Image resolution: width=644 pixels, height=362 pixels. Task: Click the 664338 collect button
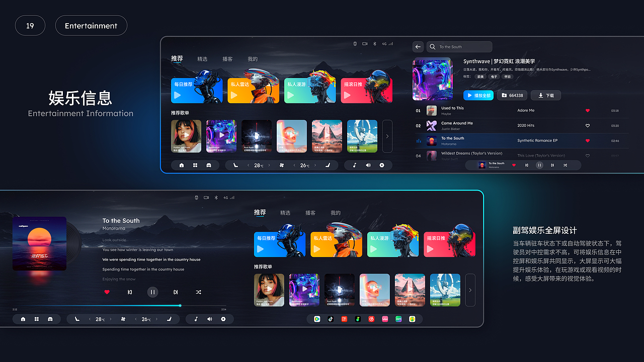pyautogui.click(x=512, y=95)
